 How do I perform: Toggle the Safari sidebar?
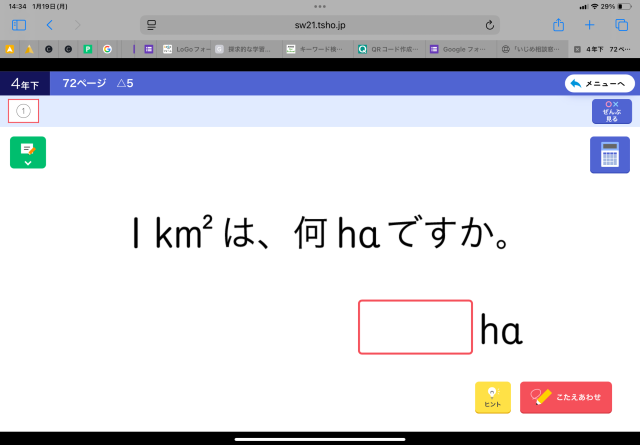19,24
